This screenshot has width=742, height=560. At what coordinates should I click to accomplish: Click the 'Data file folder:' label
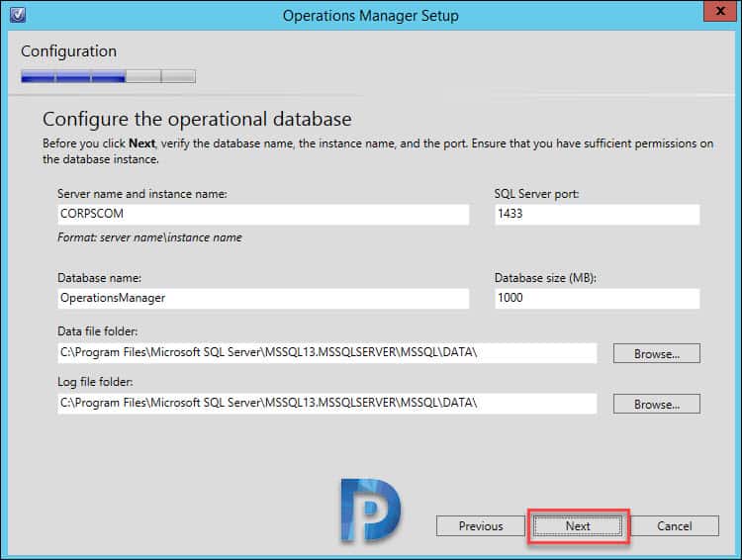pos(98,331)
